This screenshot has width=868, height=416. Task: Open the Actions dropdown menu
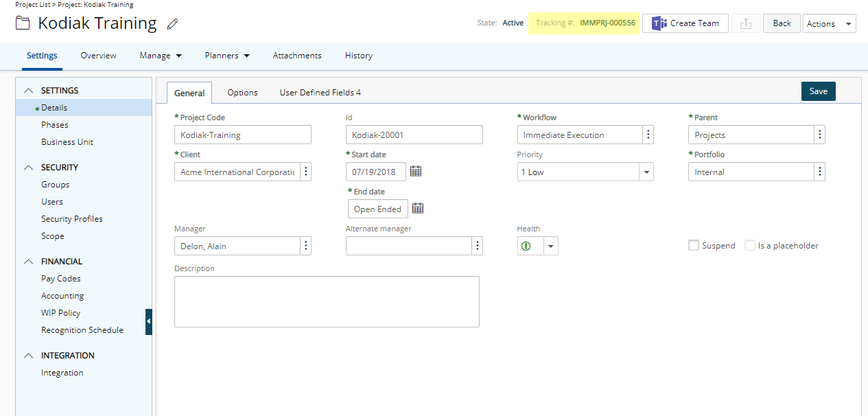pos(829,23)
